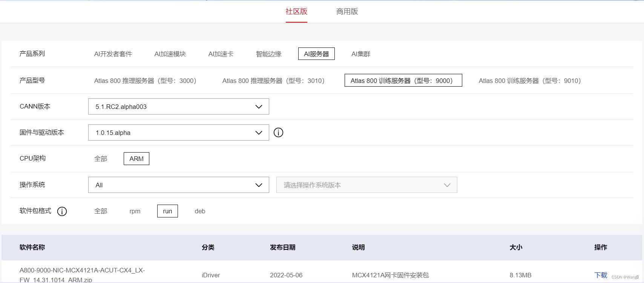The image size is (644, 283).
Task: Click the 操作 column header
Action: (601, 247)
